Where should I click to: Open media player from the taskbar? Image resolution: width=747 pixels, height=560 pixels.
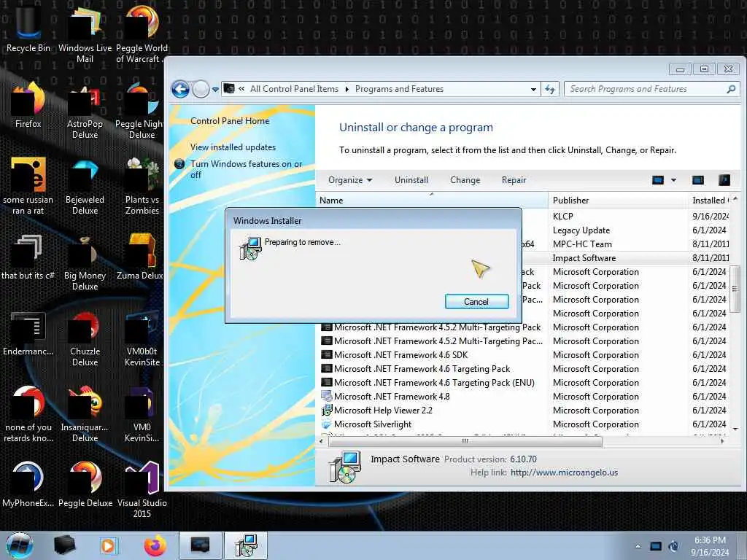108,545
